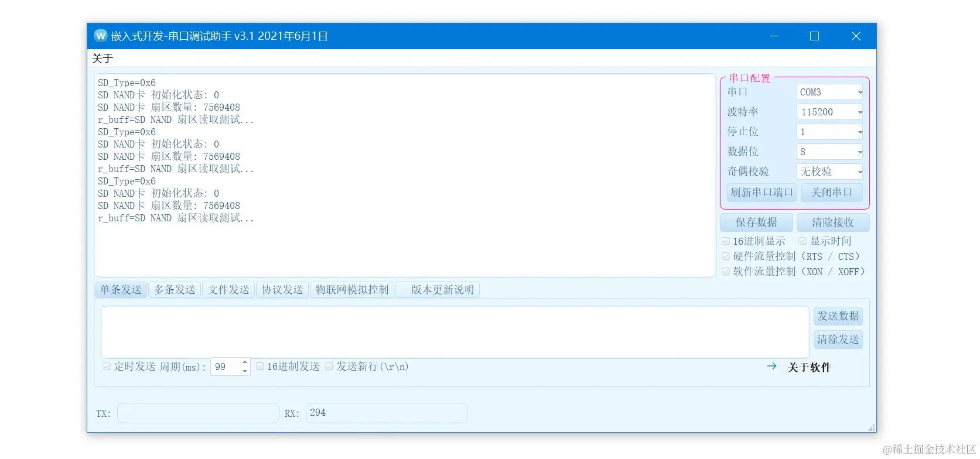The height and width of the screenshot is (459, 980).
Task: Click the 清除发送 button
Action: [838, 340]
